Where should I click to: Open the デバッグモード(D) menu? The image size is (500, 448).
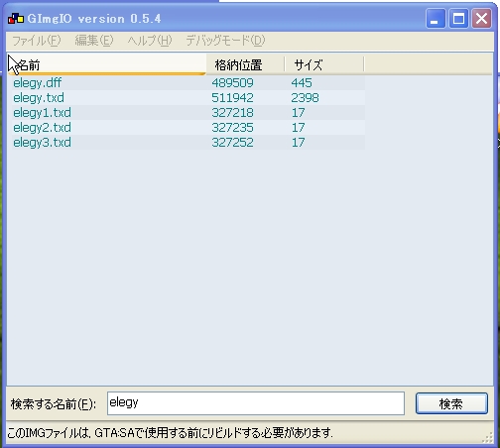tap(225, 41)
